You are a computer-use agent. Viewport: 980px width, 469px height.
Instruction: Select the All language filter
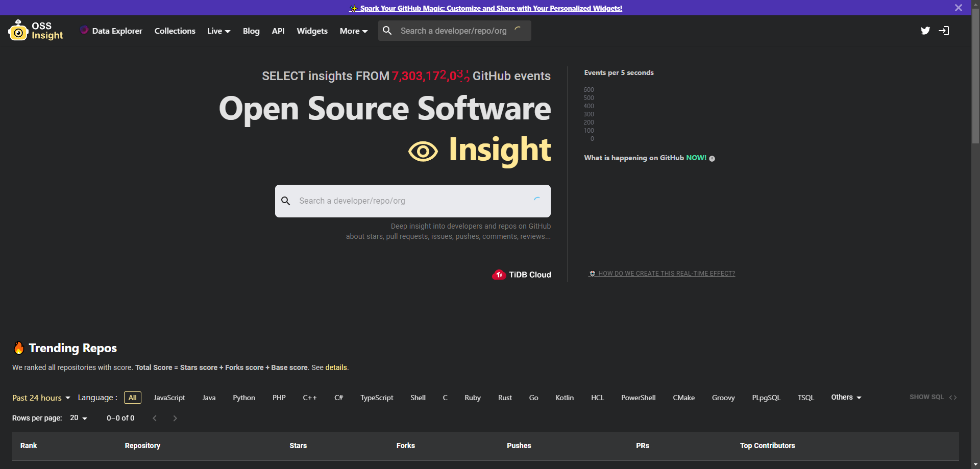point(133,398)
